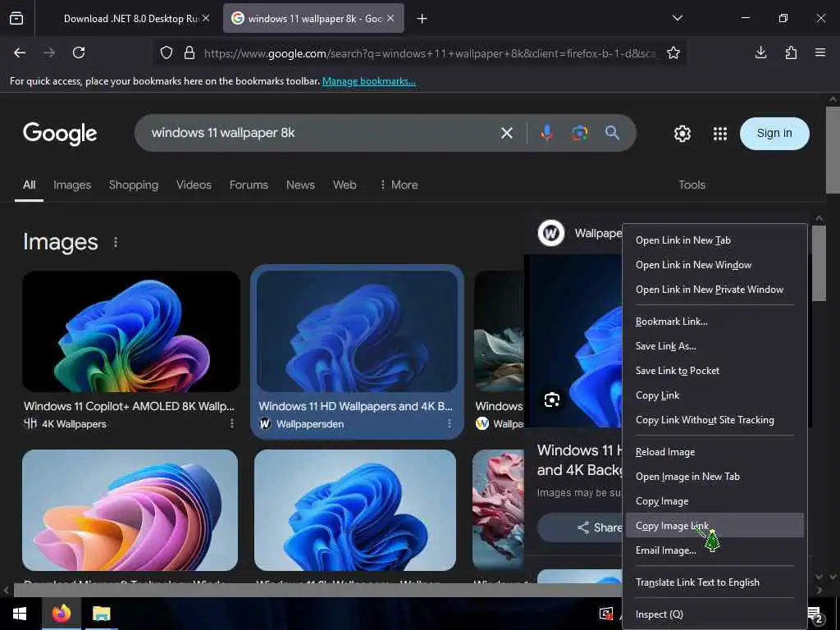
Task: Start voice search with microphone
Action: 546,133
